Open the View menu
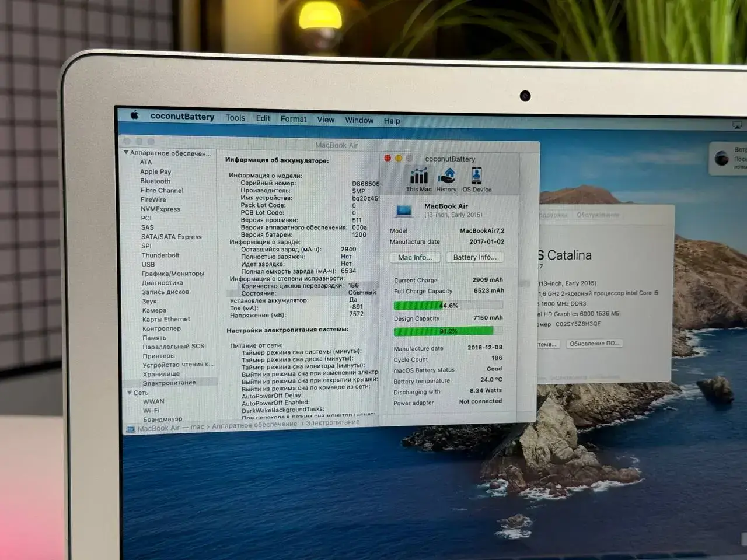 326,120
